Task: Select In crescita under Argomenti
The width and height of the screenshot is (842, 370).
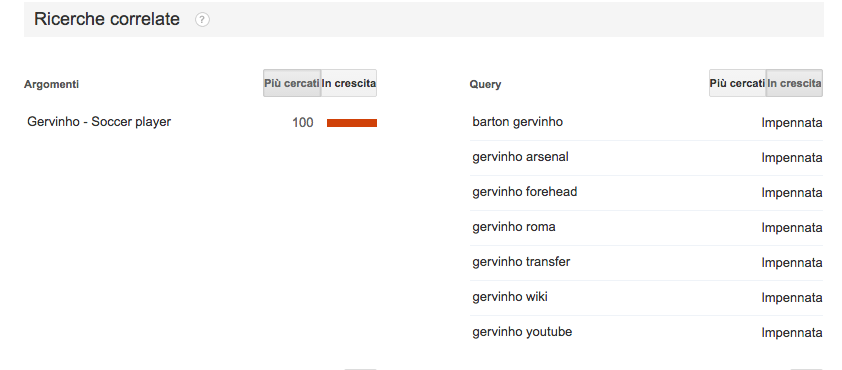Action: 349,83
